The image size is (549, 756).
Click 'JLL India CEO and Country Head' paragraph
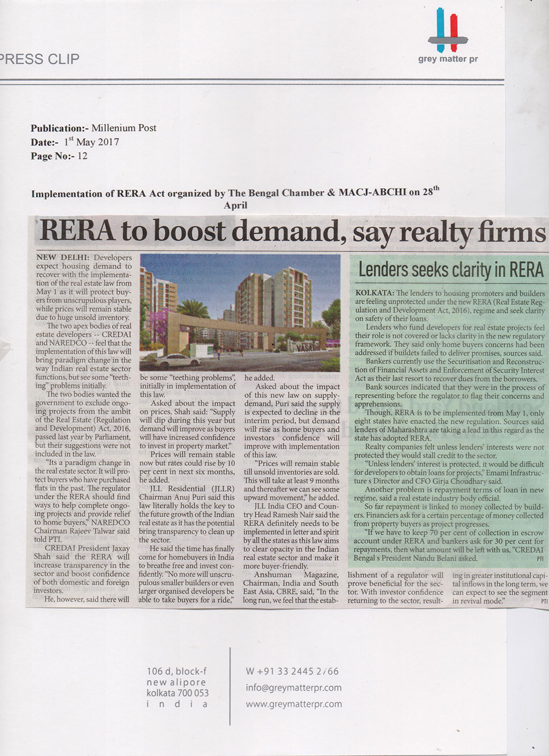pyautogui.click(x=291, y=536)
